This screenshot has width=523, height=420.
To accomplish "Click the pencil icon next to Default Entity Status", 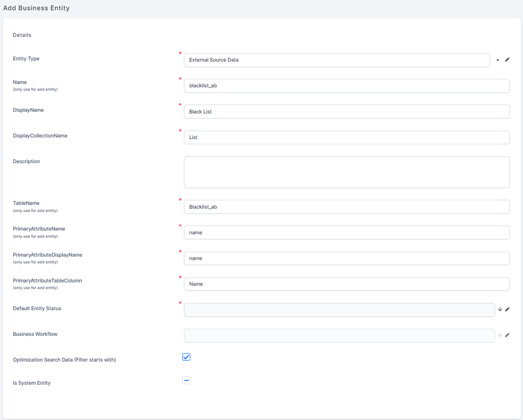I will 507,310.
